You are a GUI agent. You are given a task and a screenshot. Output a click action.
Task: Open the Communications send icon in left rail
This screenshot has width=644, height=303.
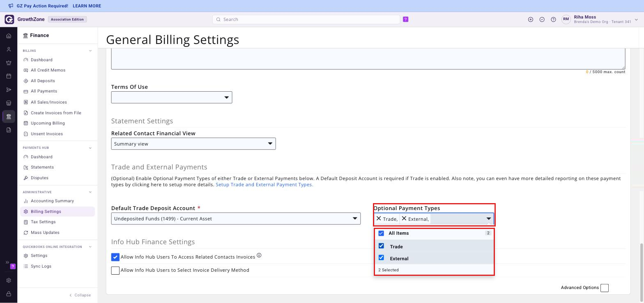9,90
